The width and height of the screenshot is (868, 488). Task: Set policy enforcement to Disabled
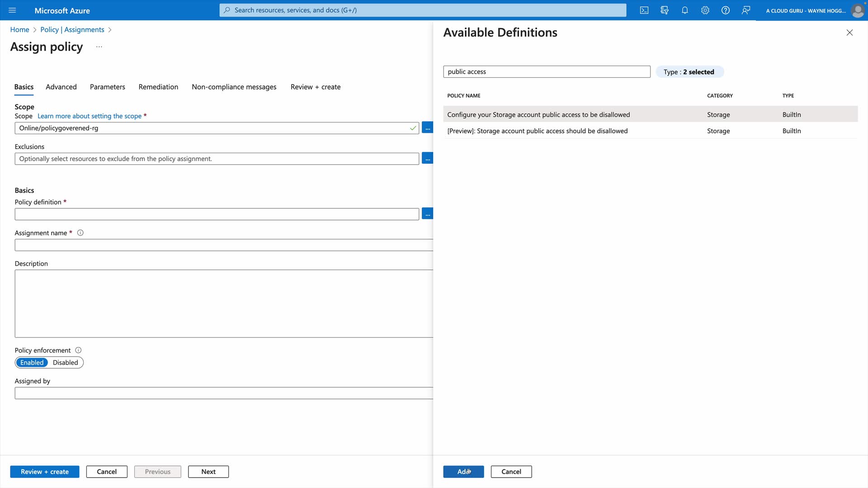coord(65,362)
